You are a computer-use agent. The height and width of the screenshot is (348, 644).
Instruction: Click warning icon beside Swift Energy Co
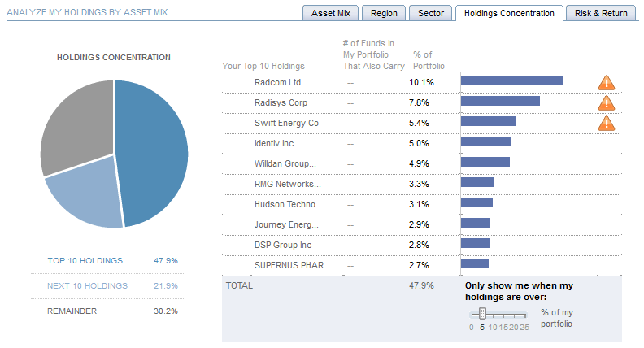point(607,123)
